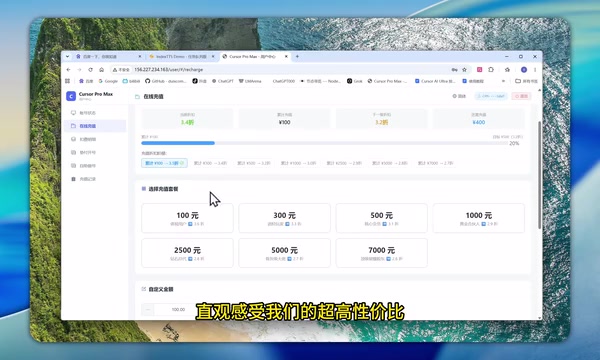Click the page vertical scrollbar thumb
600x360 pixels.
(x=540, y=175)
